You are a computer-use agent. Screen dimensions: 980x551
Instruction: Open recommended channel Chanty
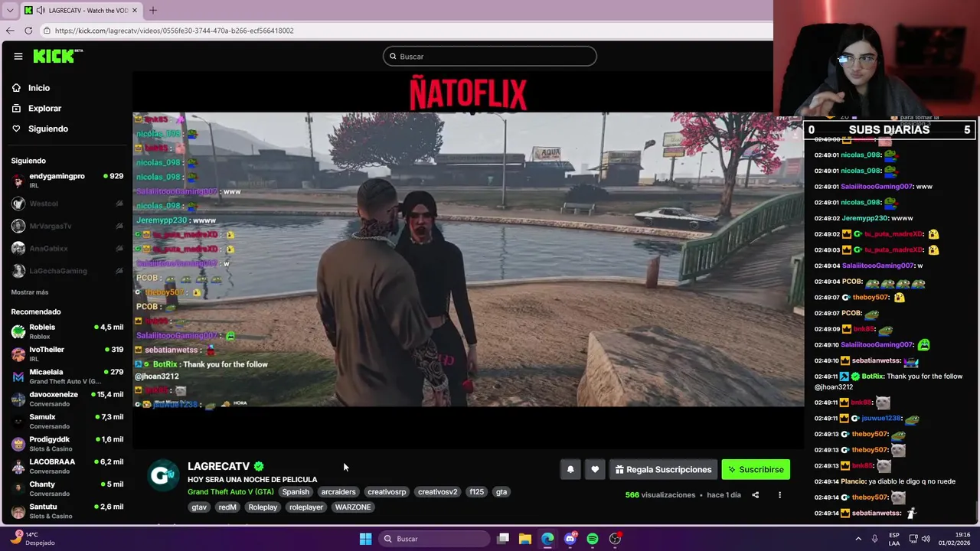coord(67,488)
